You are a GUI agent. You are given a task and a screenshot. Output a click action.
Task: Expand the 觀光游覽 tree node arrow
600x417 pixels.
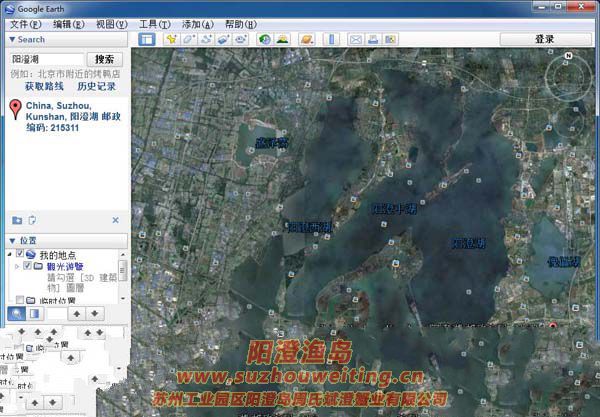pyautogui.click(x=15, y=267)
